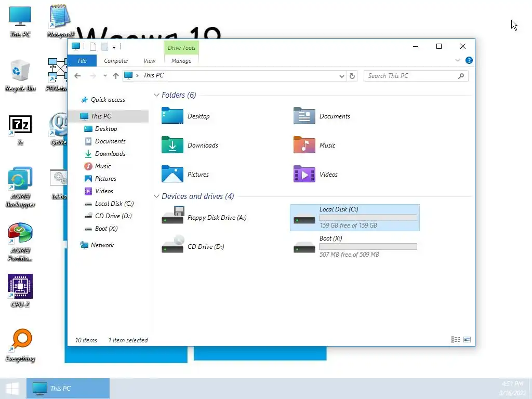Switch to large thumbnails view in status bar

[x=467, y=340]
